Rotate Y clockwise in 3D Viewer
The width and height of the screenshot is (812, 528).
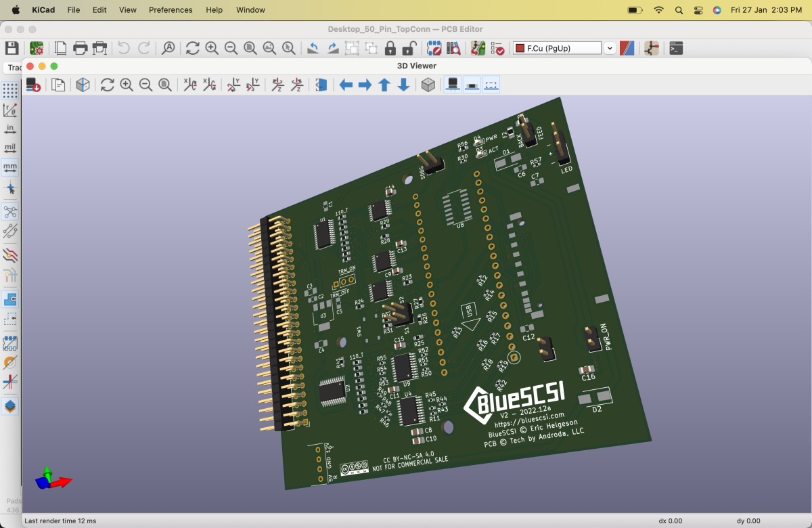[233, 85]
